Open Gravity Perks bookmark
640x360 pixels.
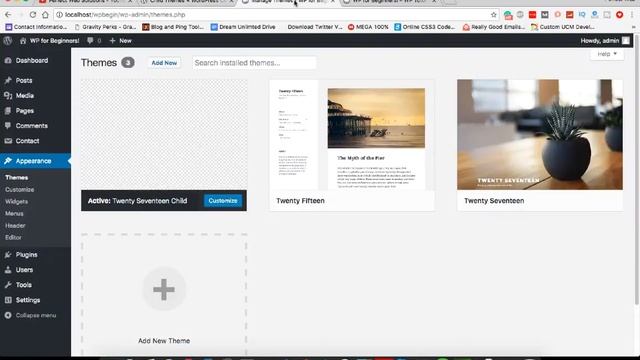tap(105, 27)
